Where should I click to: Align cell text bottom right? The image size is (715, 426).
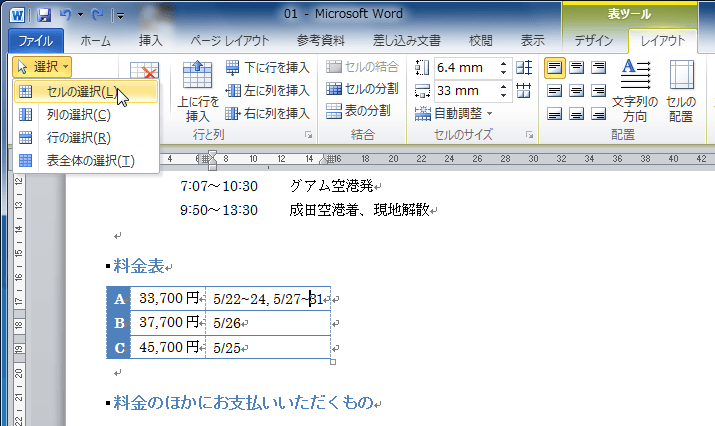click(x=598, y=113)
